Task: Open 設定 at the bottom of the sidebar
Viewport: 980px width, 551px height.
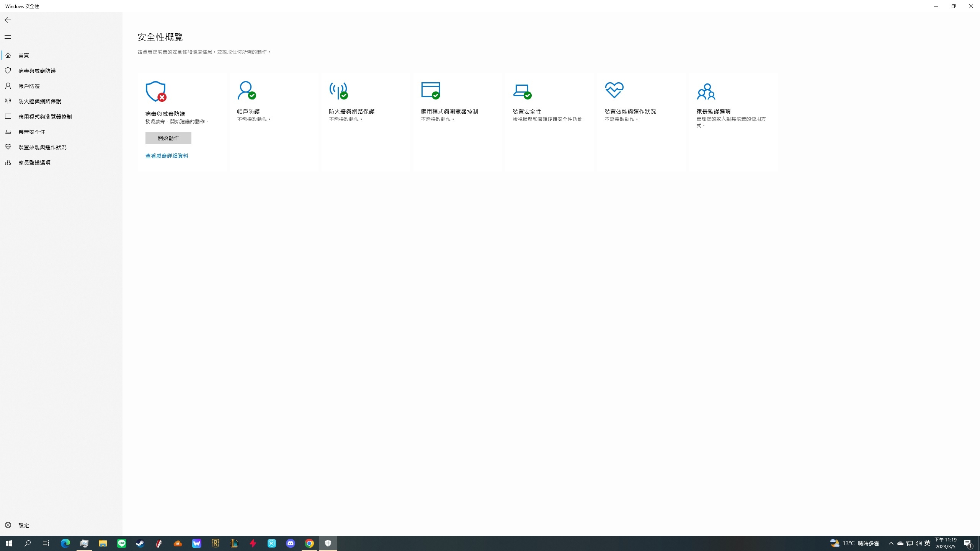Action: [x=24, y=525]
